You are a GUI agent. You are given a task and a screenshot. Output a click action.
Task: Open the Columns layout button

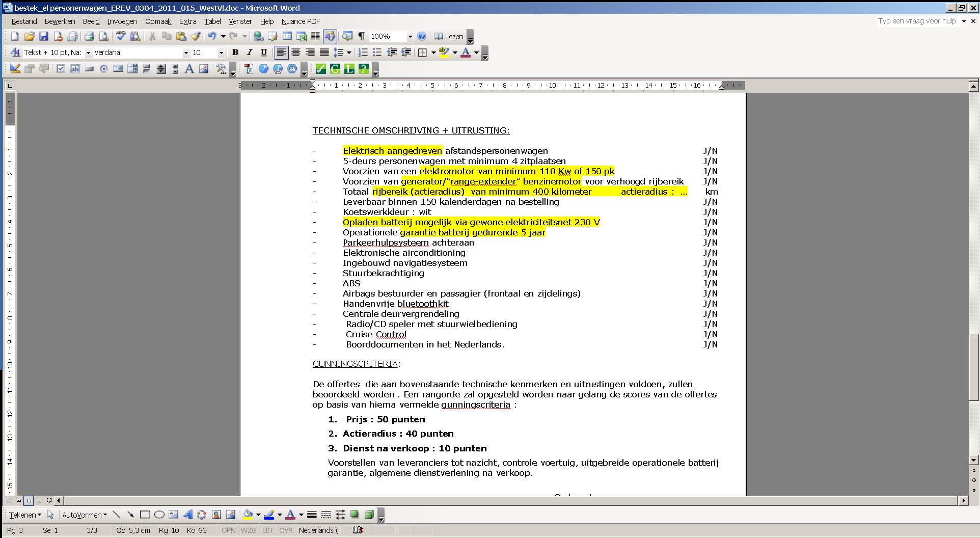(x=316, y=36)
